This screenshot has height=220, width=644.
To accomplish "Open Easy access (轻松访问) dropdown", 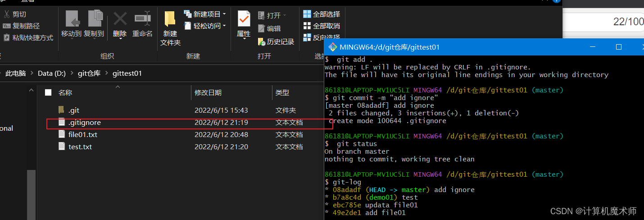I will (x=205, y=26).
